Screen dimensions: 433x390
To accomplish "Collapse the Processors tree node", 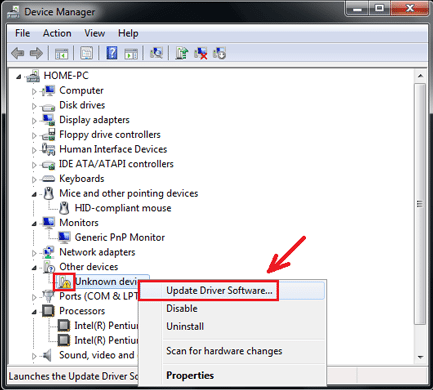I will point(34,312).
